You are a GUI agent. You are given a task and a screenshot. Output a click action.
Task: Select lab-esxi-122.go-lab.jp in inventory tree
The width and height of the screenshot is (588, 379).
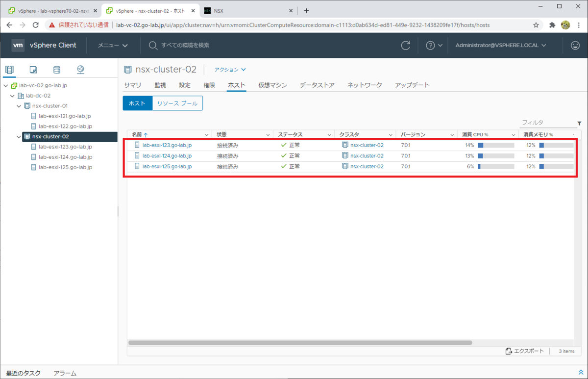[x=65, y=126]
